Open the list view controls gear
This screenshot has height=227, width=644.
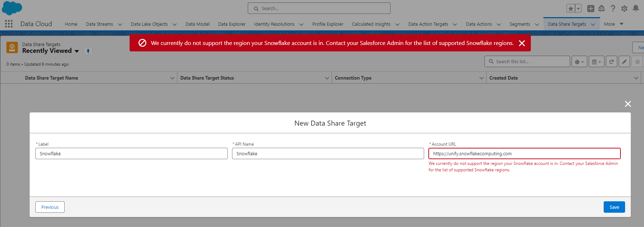pyautogui.click(x=579, y=62)
